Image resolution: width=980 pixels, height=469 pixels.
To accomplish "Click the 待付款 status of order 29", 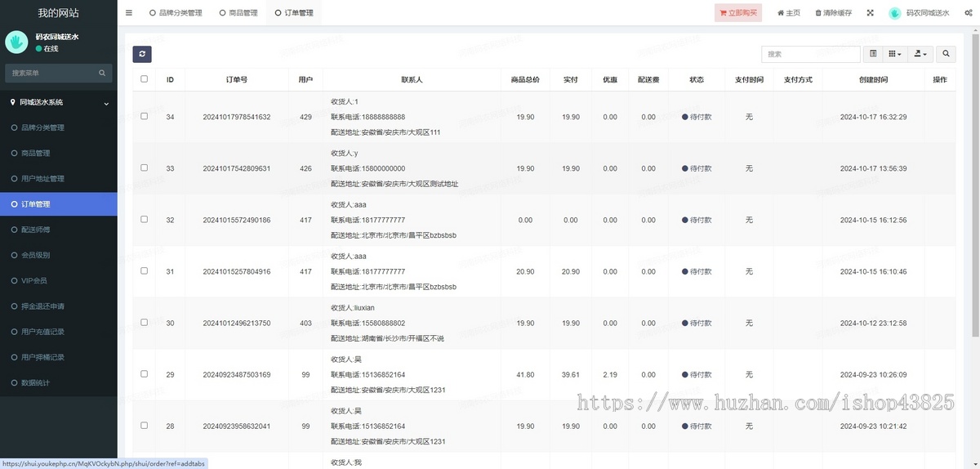I will (x=697, y=374).
